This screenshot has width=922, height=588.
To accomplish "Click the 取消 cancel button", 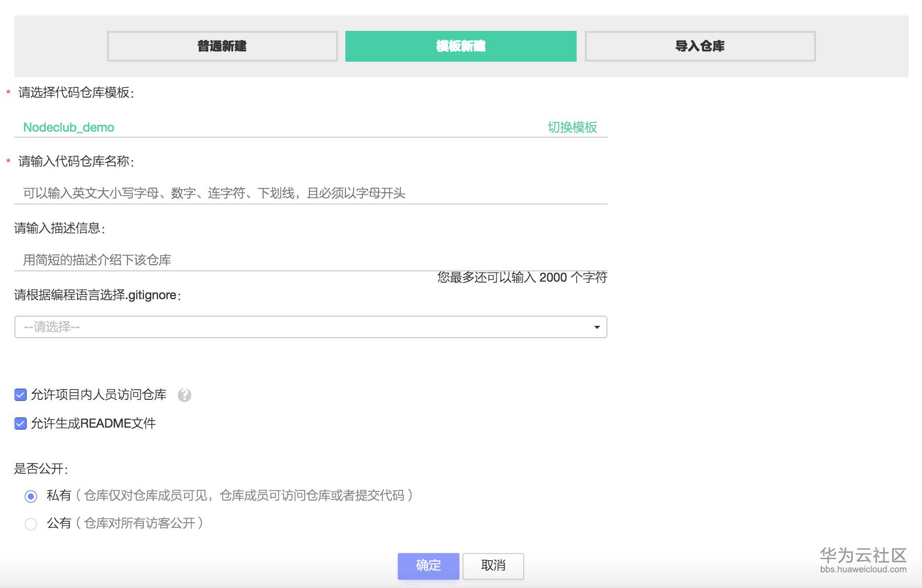I will coord(493,565).
